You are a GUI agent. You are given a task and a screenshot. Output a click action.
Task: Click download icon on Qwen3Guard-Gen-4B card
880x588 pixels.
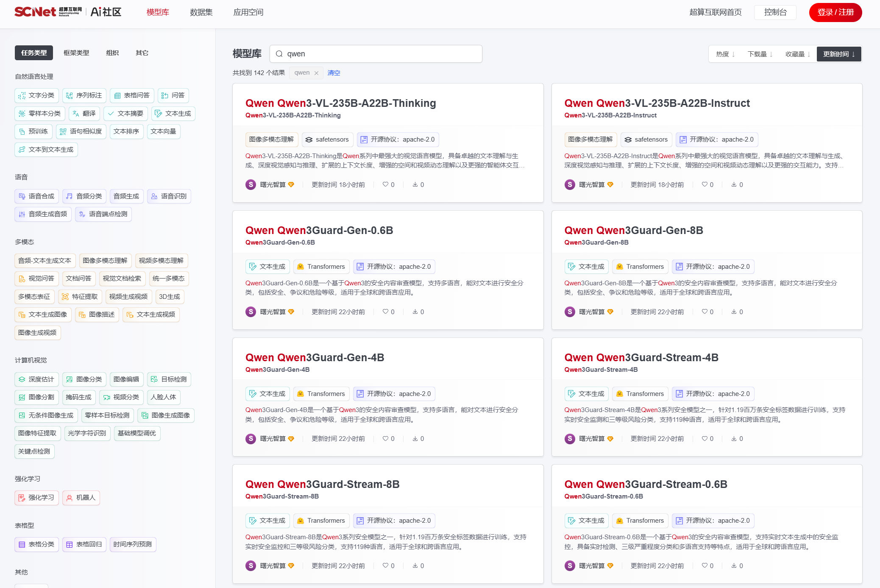[415, 438]
